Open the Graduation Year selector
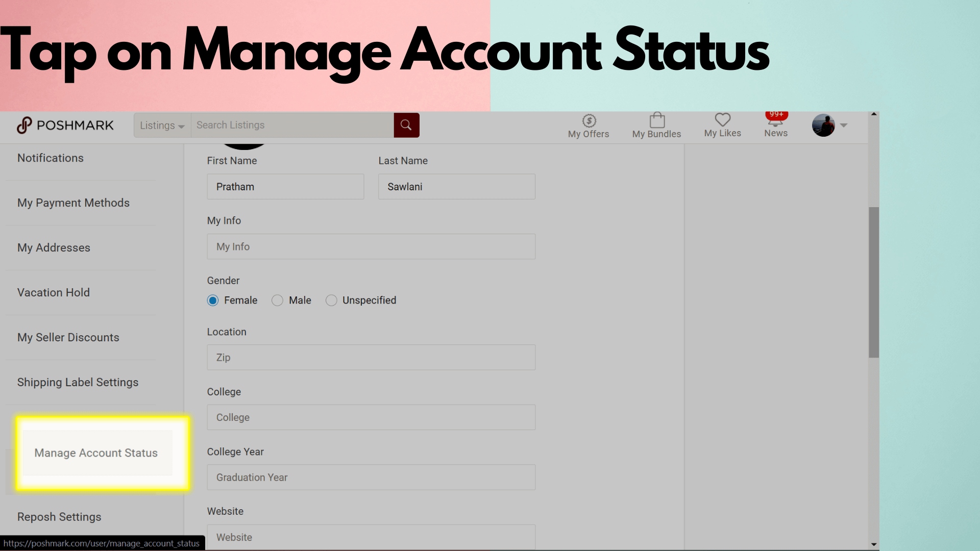 [x=371, y=477]
